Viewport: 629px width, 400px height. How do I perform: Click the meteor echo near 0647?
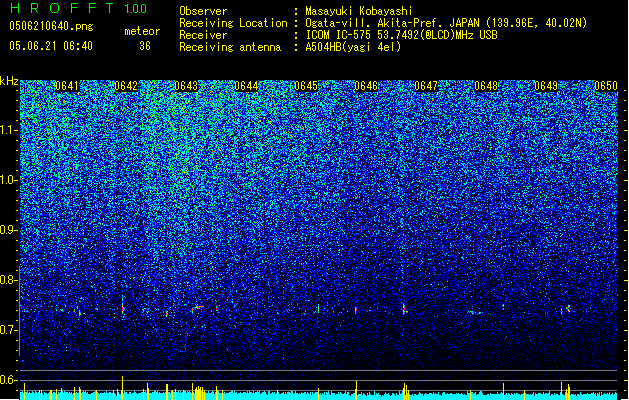pos(404,309)
